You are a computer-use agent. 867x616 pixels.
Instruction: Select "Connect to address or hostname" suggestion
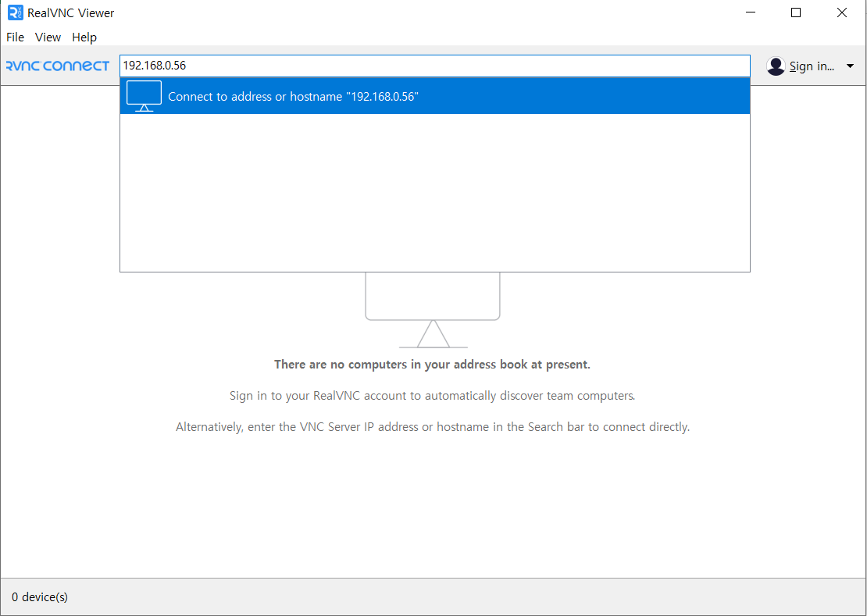434,96
